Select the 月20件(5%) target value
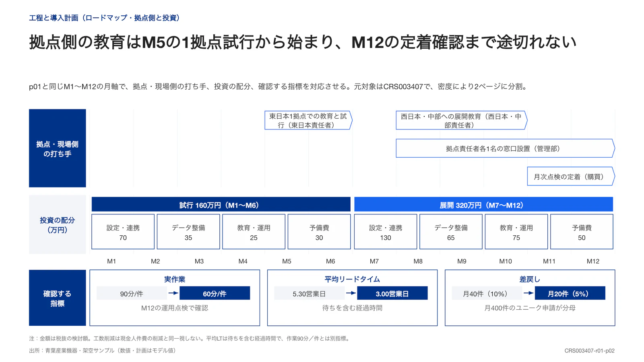The width and height of the screenshot is (644, 362). click(570, 293)
